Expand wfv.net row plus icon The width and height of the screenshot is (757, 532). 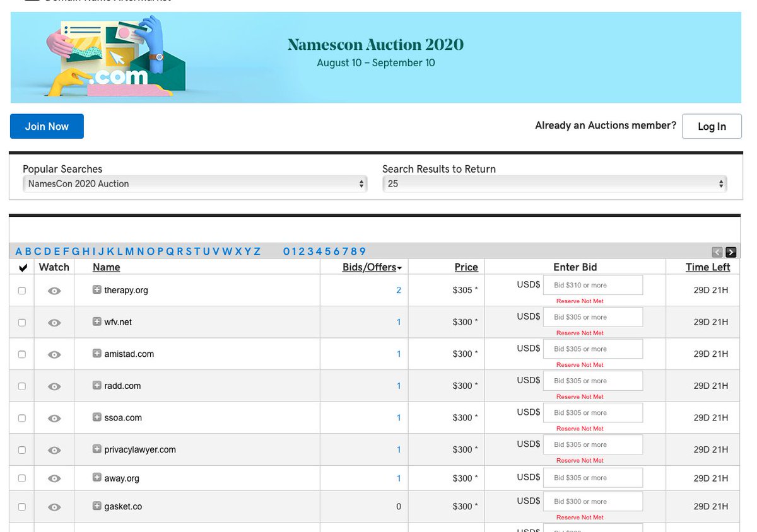(97, 321)
